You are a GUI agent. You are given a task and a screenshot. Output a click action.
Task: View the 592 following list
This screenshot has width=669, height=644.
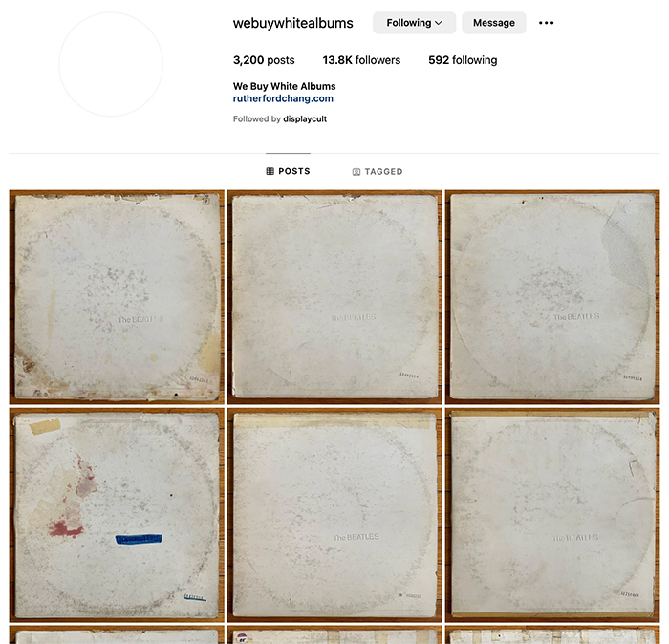(x=463, y=60)
